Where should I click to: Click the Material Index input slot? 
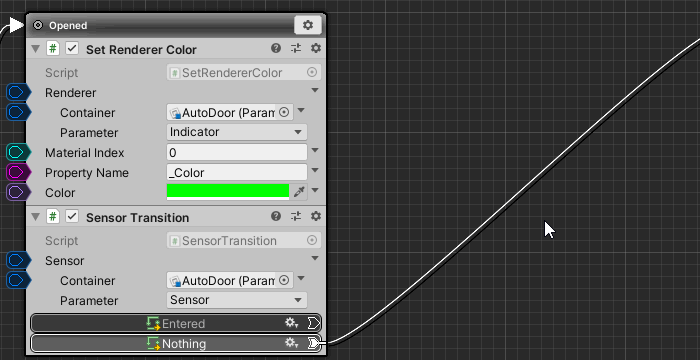pyautogui.click(x=18, y=152)
